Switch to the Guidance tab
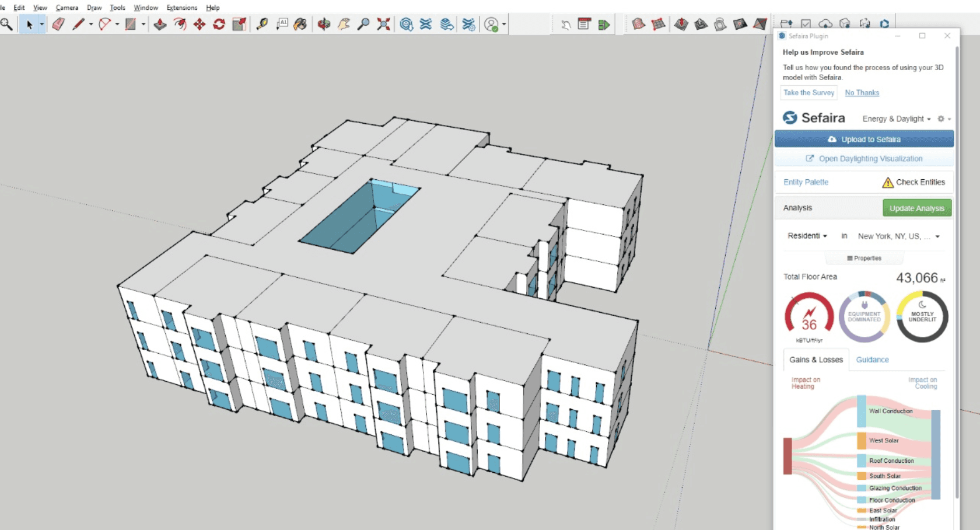Image resolution: width=980 pixels, height=530 pixels. pyautogui.click(x=873, y=360)
